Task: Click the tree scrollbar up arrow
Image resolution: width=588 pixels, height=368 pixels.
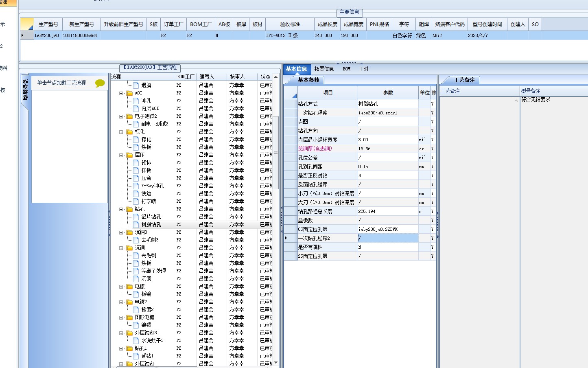Action: 276,77
